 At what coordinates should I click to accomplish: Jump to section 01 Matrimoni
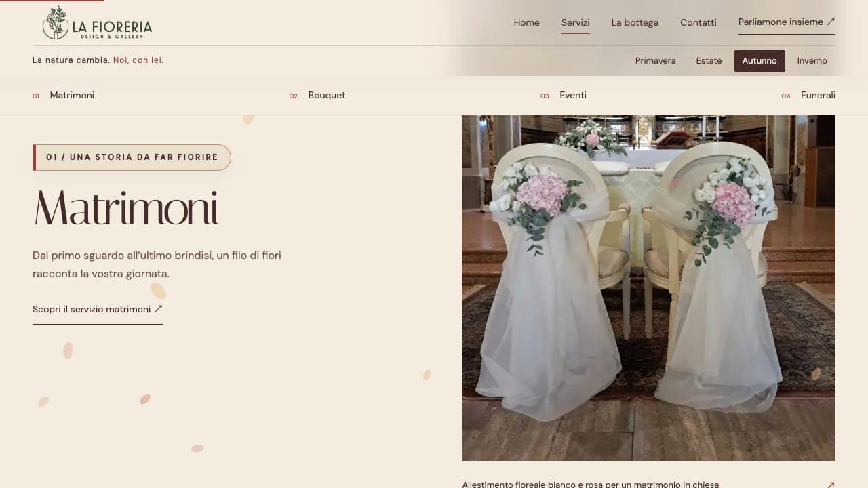64,96
